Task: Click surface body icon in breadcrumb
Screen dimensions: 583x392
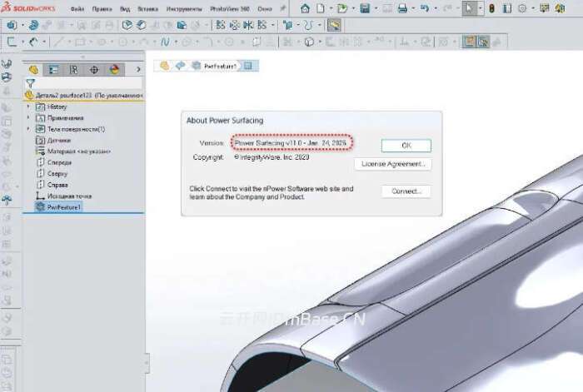Action: click(x=181, y=66)
